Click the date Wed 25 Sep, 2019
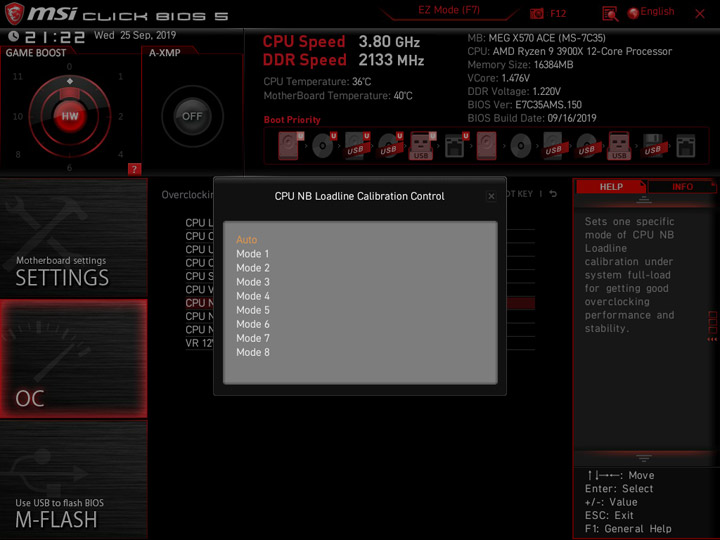Screen dimensions: 720x540 tap(135, 35)
